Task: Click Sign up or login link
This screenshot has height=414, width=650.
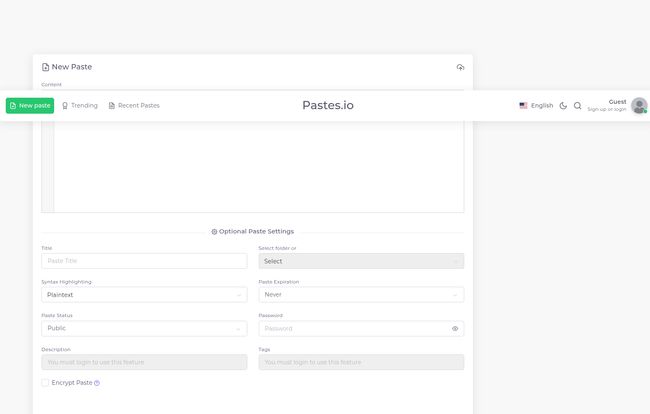Action: (606, 109)
